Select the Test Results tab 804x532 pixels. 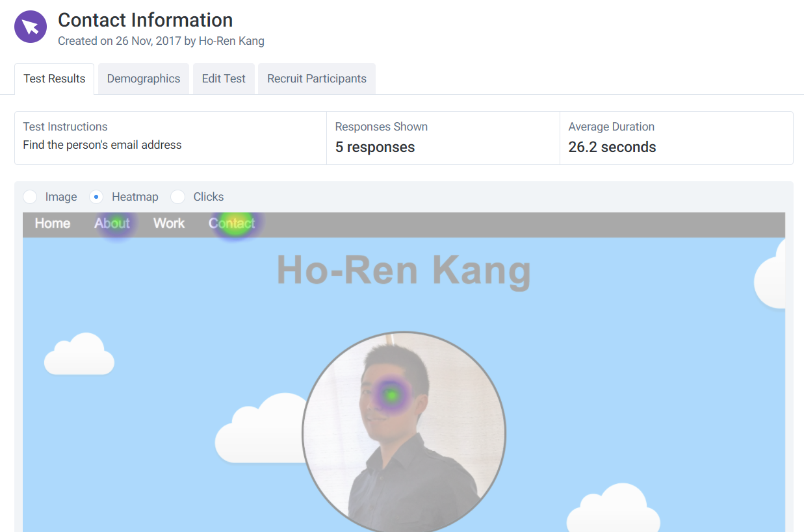(54, 78)
